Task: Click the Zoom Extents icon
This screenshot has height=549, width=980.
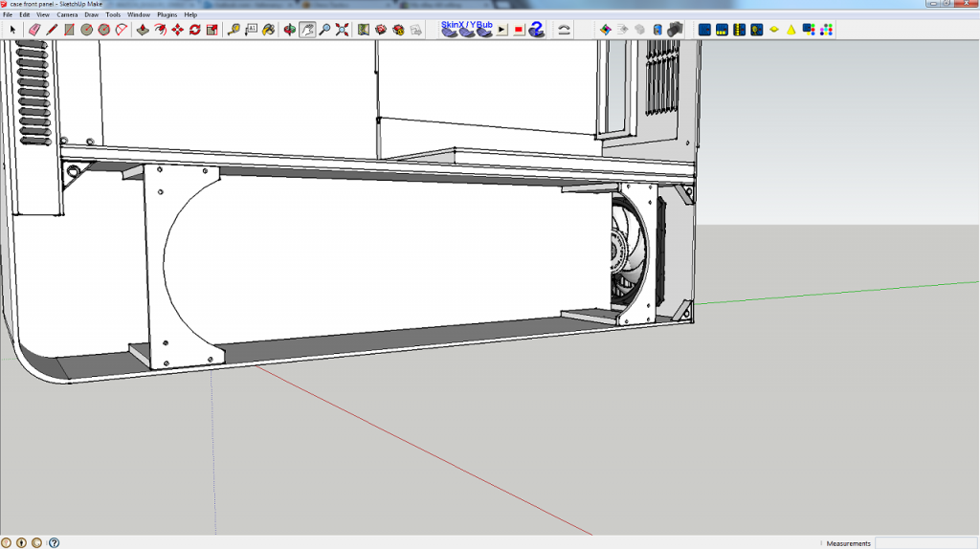Action: [x=342, y=30]
